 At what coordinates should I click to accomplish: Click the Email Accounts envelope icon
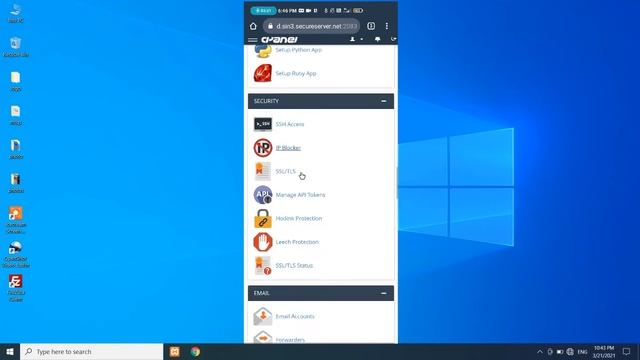click(x=262, y=316)
